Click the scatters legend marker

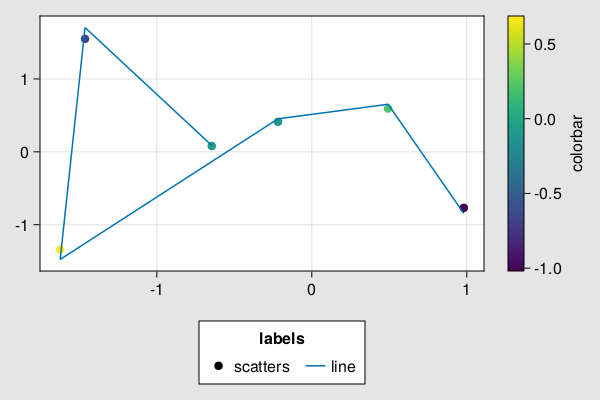click(x=218, y=366)
